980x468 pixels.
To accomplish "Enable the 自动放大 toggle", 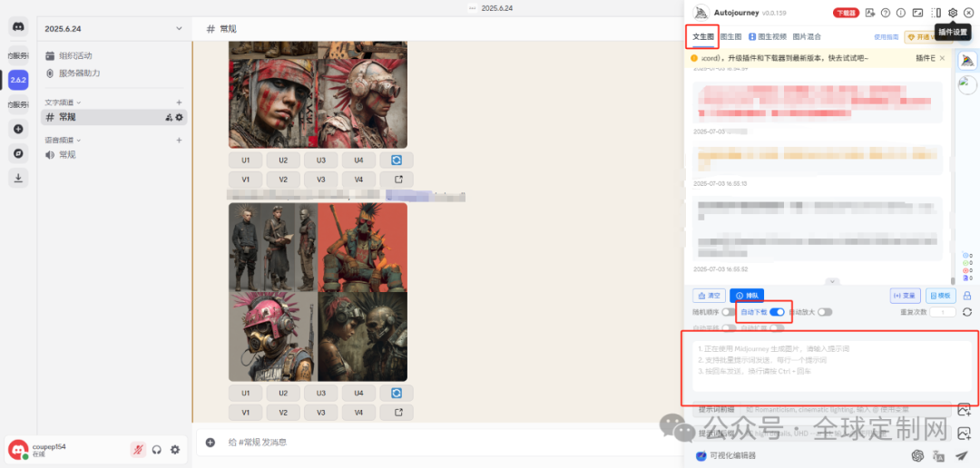I will [824, 312].
